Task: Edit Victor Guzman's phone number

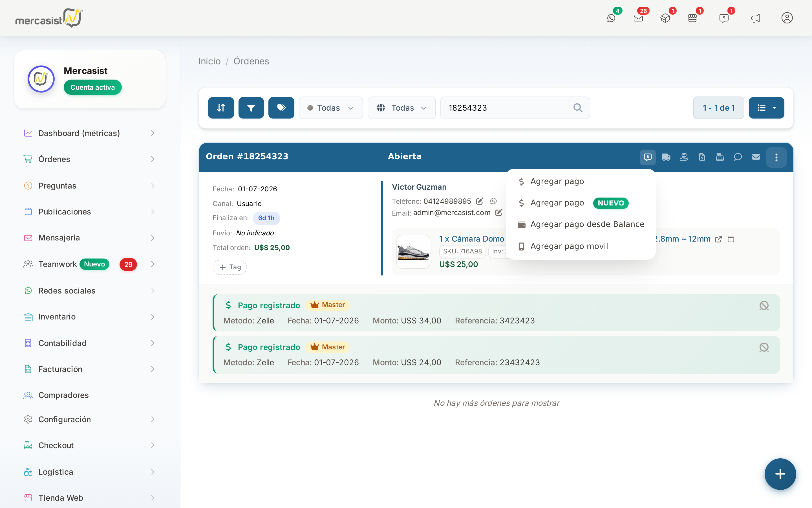Action: (x=480, y=201)
